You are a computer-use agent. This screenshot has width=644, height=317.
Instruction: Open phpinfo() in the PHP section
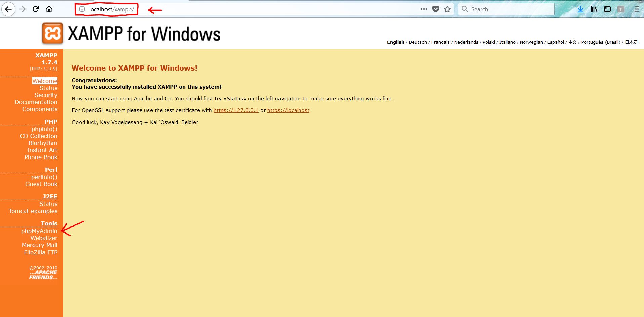click(x=44, y=129)
